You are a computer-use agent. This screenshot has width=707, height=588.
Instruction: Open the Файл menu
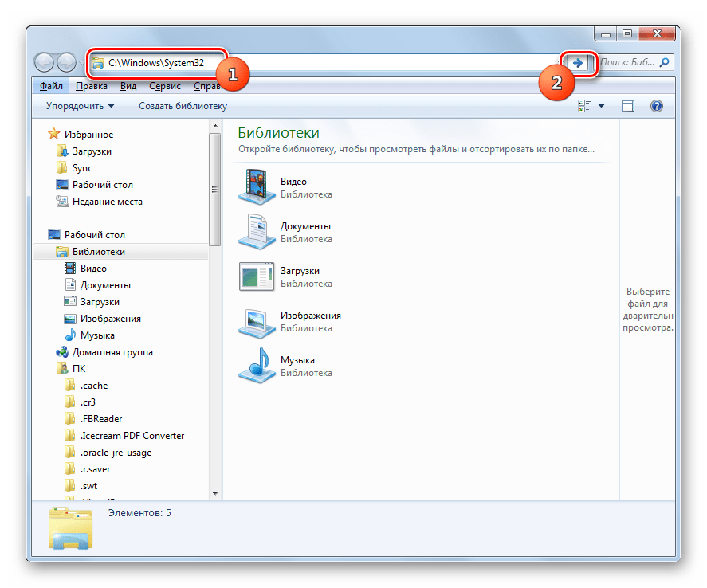coord(51,86)
